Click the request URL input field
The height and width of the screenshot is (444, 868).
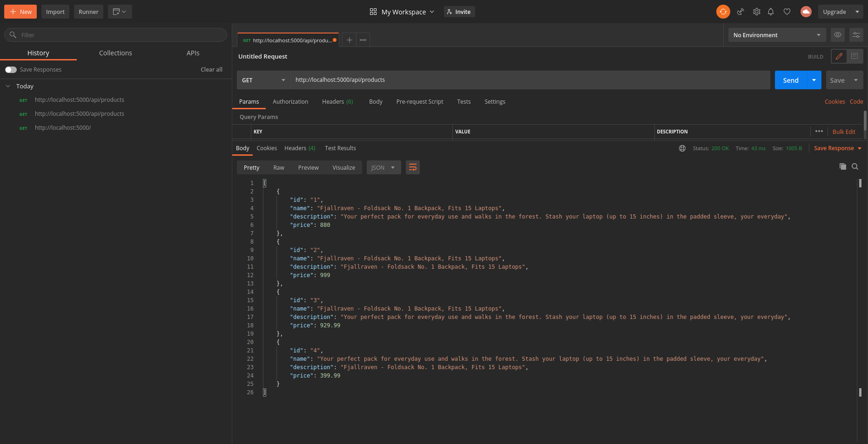(530, 80)
